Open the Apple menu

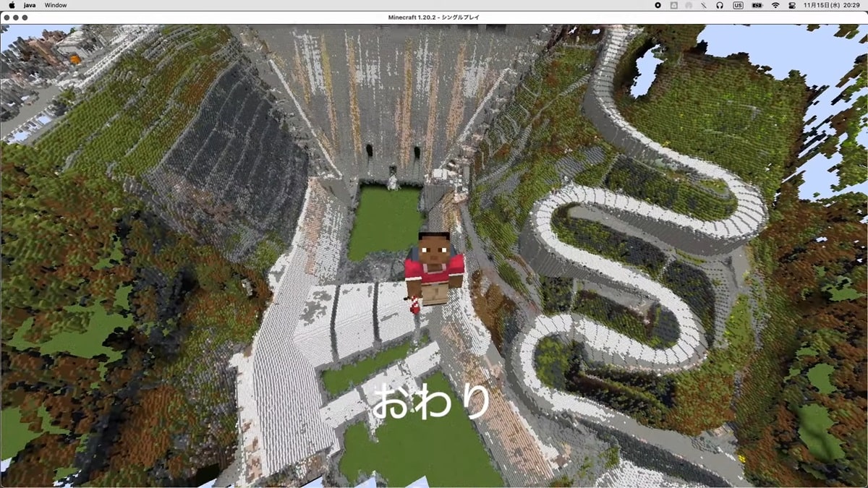[x=12, y=5]
